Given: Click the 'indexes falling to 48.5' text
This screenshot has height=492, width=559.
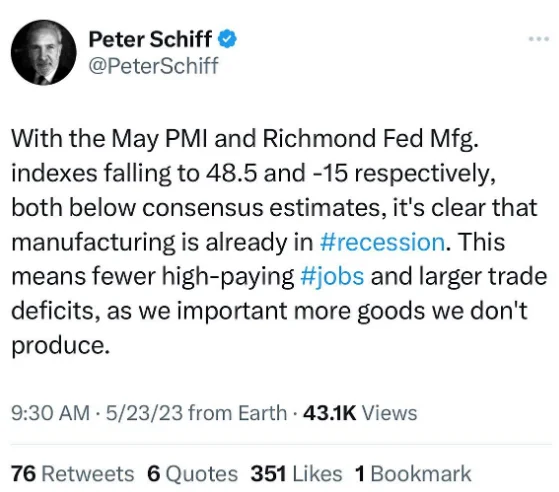Looking at the screenshot, I should pyautogui.click(x=134, y=173).
